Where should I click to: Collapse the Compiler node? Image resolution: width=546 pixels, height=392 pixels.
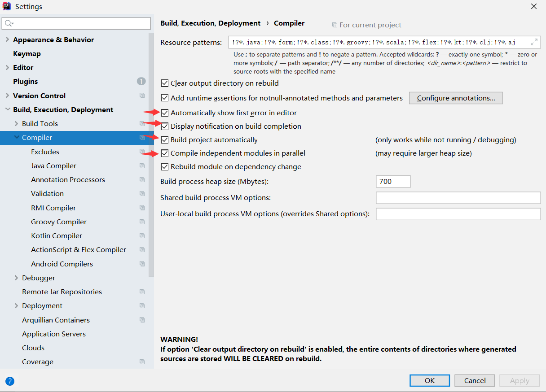pyautogui.click(x=17, y=137)
